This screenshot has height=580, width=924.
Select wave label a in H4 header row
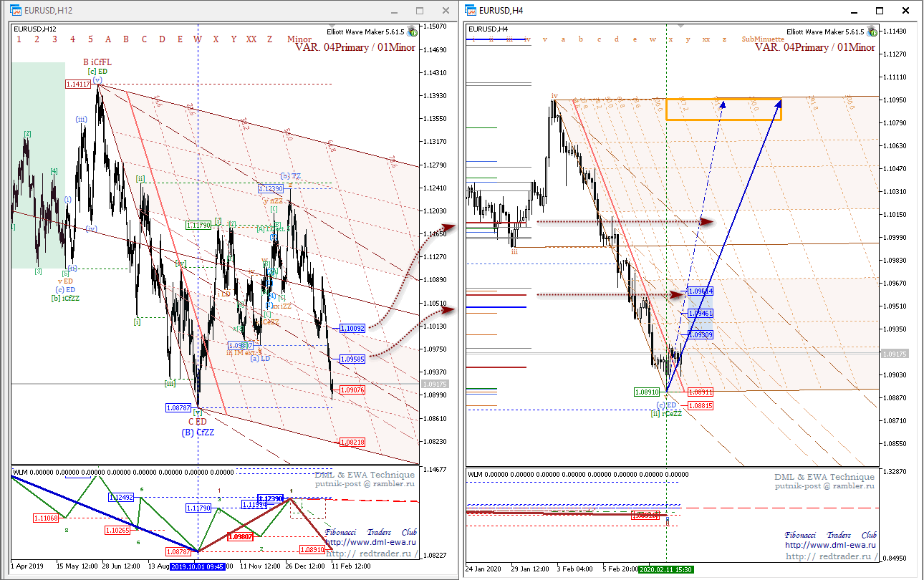[563, 39]
